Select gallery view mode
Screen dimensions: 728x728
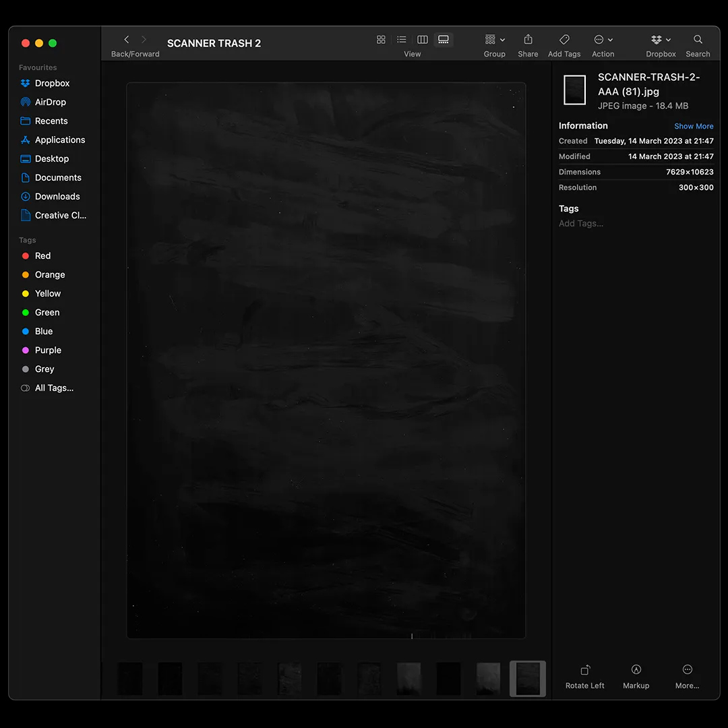point(444,40)
